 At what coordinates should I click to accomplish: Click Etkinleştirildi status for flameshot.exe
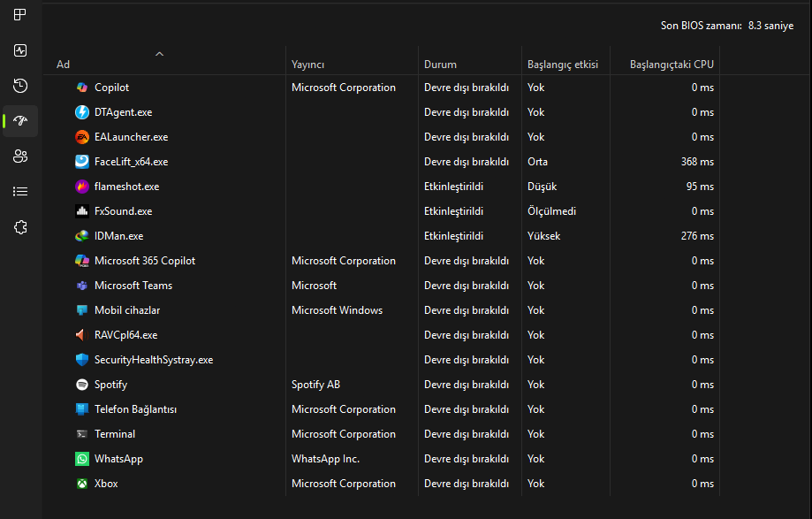pos(453,187)
